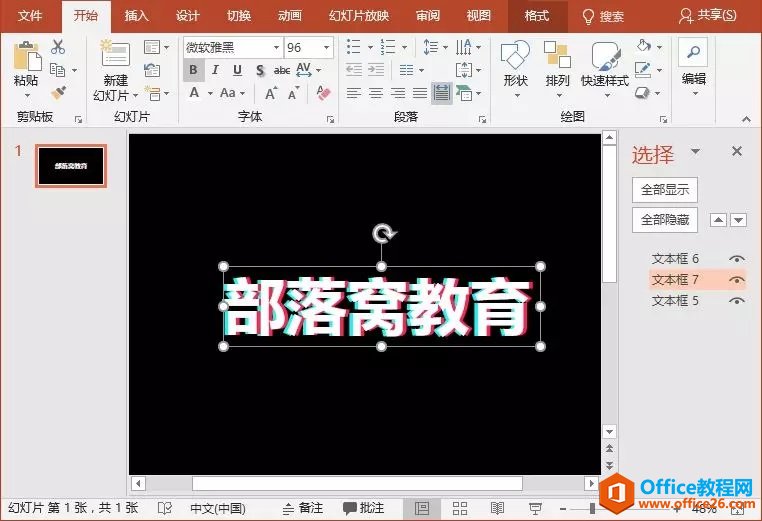
Task: Select the Format Painter brush
Action: click(x=59, y=92)
